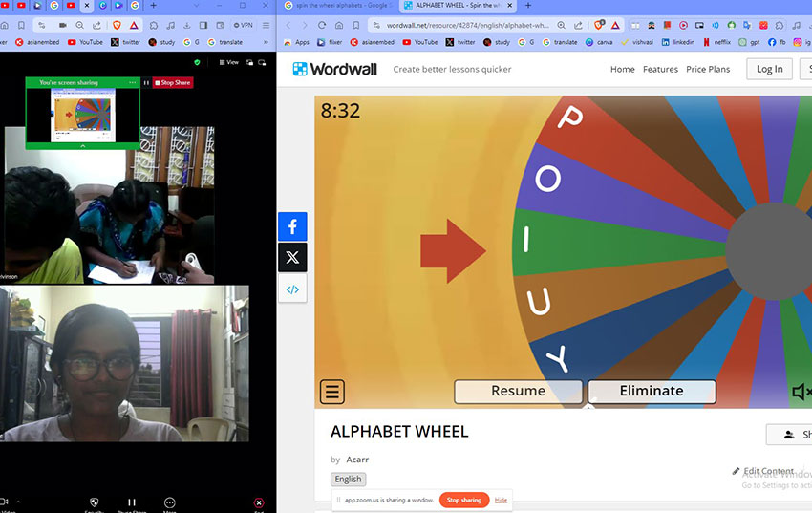Screen dimensions: 812x513
Task: Go to home page in the right browser
Action: [x=339, y=25]
